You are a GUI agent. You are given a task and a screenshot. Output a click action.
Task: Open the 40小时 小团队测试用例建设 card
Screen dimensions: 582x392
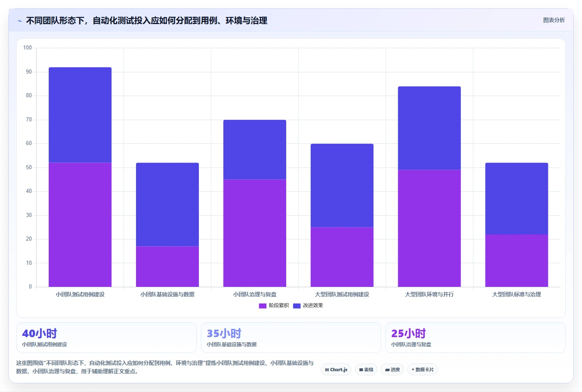point(106,338)
